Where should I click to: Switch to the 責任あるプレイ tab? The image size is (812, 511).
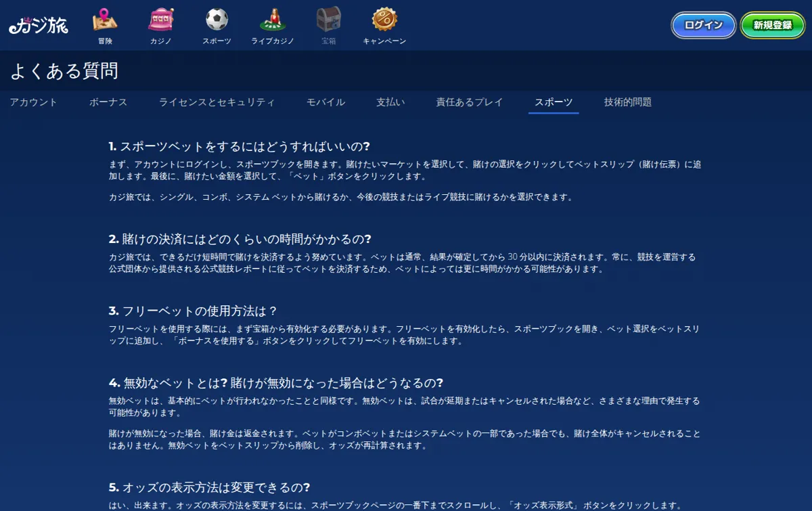[470, 102]
